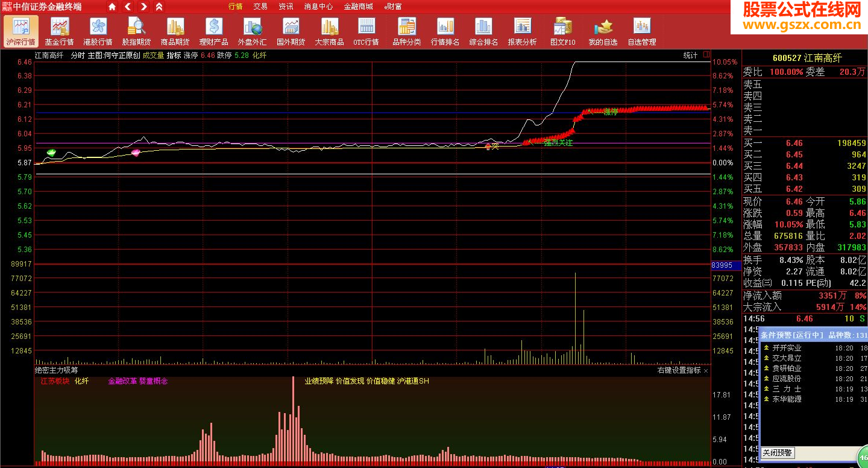
Task: Click the pink gem marker on the price line
Action: click(136, 153)
